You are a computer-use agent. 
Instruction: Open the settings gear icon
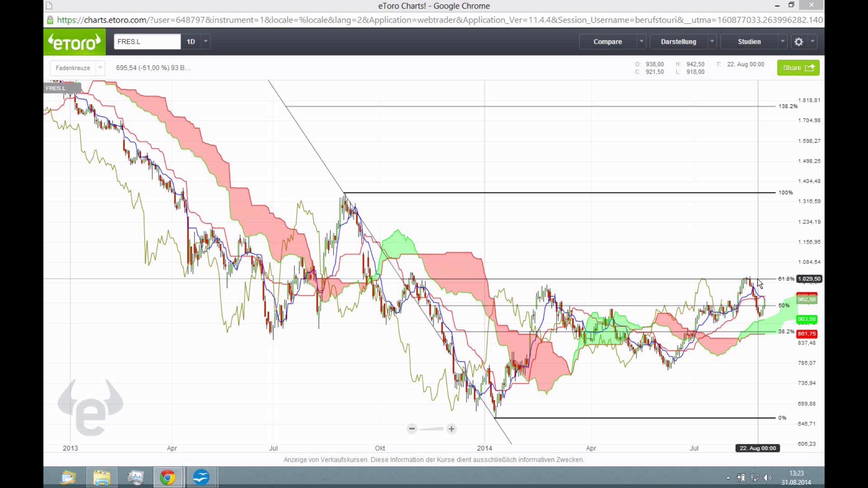click(x=799, y=42)
